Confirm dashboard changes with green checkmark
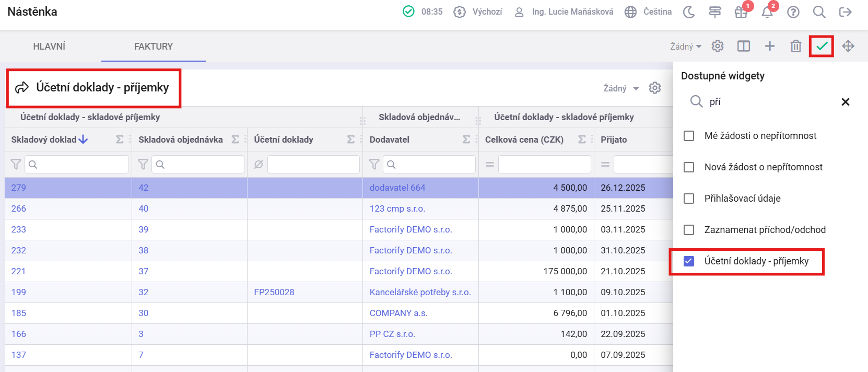 (822, 46)
